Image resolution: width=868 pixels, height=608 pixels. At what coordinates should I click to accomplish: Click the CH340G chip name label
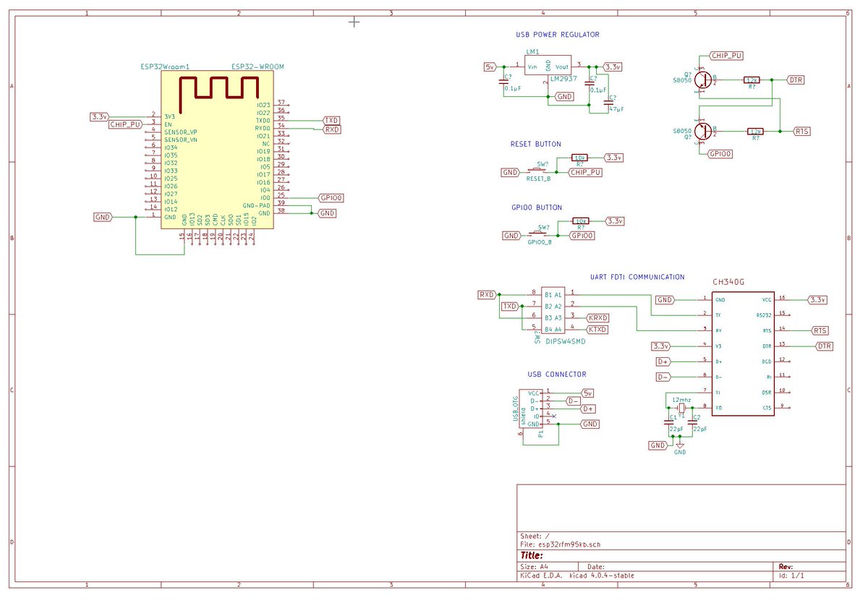(728, 282)
